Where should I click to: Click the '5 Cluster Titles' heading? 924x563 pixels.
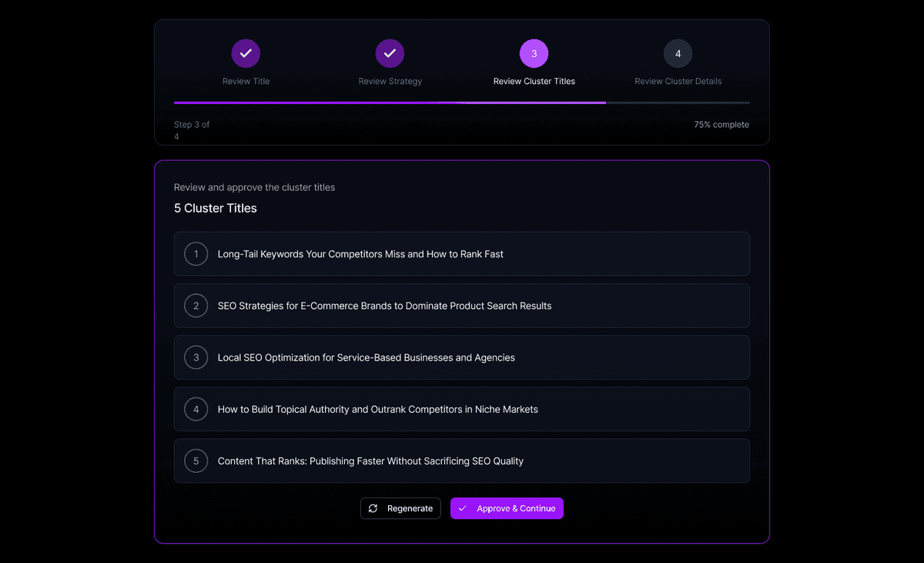pos(216,208)
